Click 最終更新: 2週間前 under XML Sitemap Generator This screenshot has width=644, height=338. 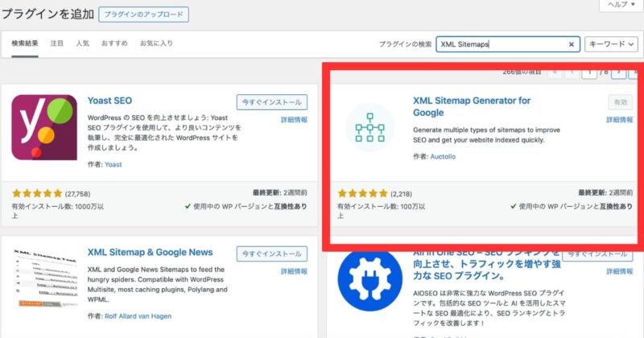pyautogui.click(x=605, y=192)
